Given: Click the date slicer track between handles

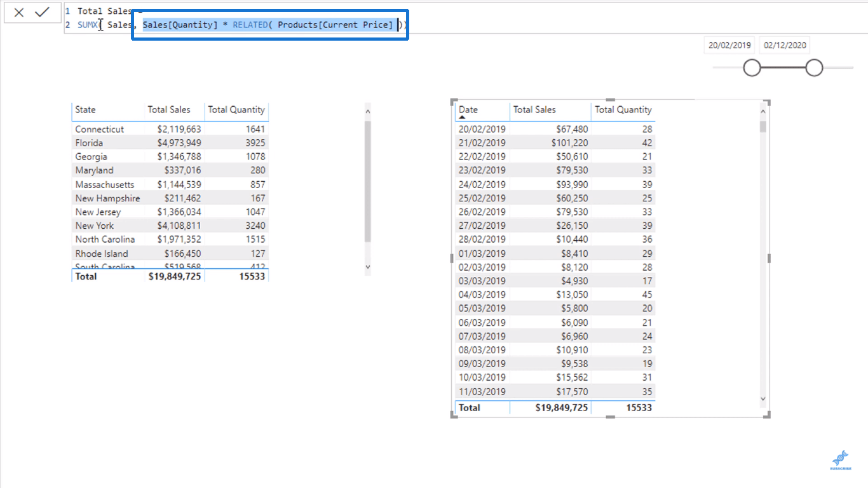Looking at the screenshot, I should 783,67.
